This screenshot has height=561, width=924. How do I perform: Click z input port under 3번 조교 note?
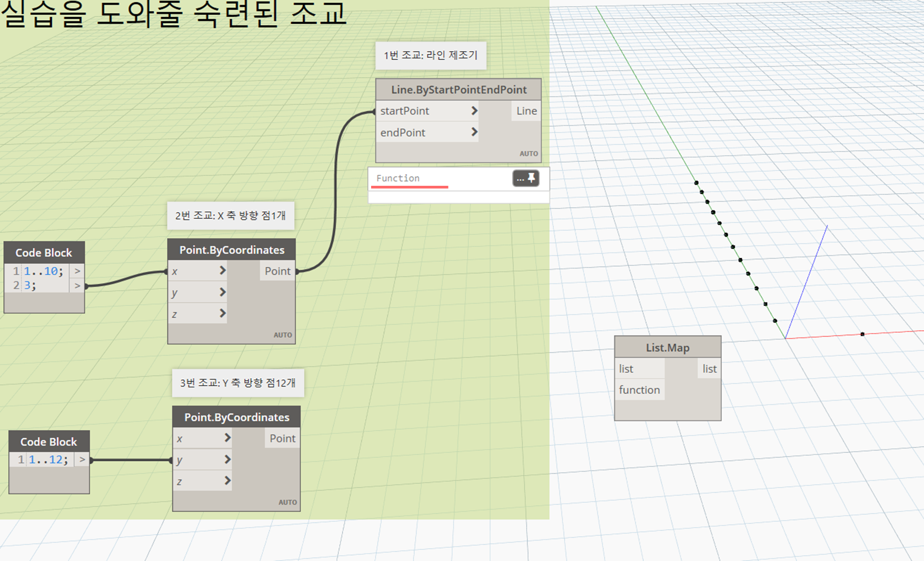202,481
